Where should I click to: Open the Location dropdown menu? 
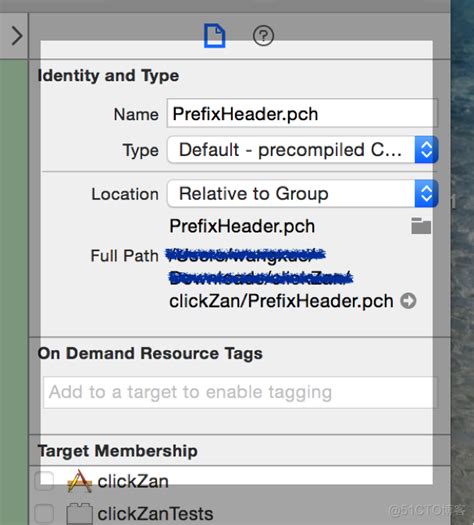tap(303, 194)
